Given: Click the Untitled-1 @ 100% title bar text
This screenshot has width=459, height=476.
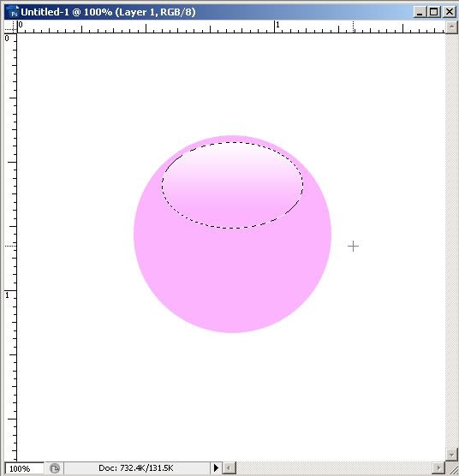Looking at the screenshot, I should [108, 12].
